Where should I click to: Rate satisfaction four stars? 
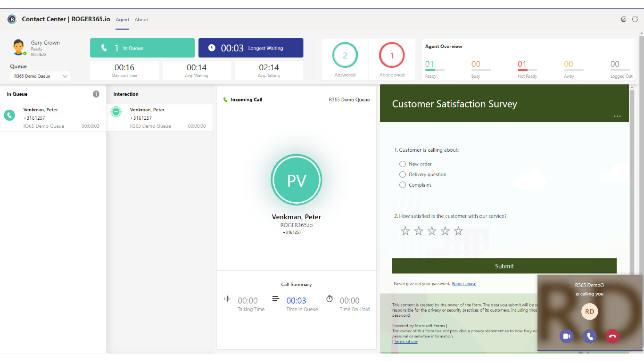445,231
